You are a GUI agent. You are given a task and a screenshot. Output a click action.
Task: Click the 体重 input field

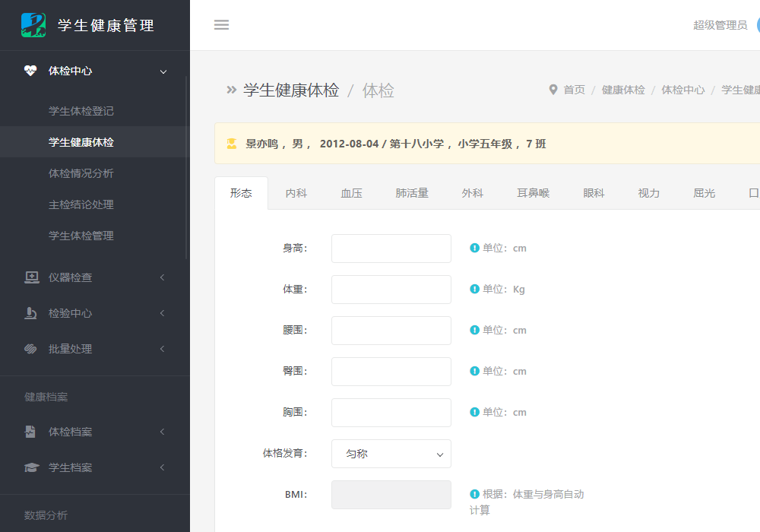coord(391,290)
